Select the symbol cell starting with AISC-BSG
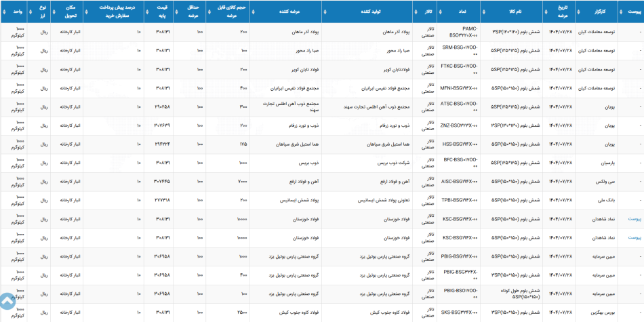Viewport: 644px width, 322px height. point(459,182)
